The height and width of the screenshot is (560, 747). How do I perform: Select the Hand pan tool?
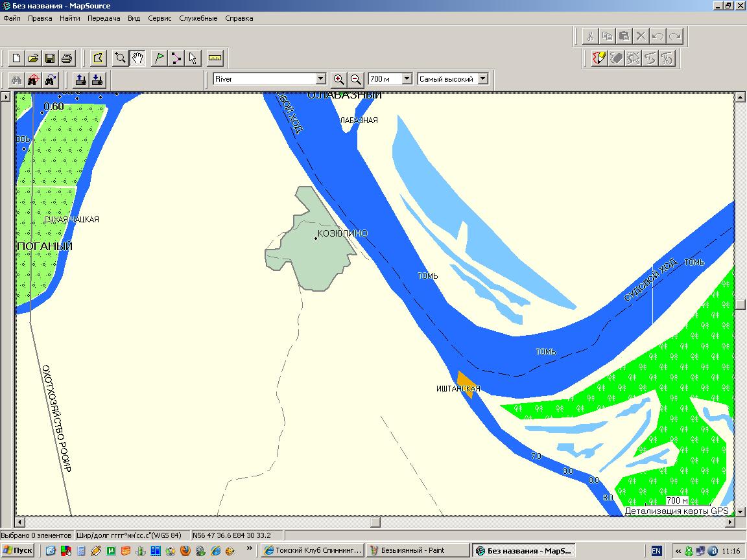[137, 58]
